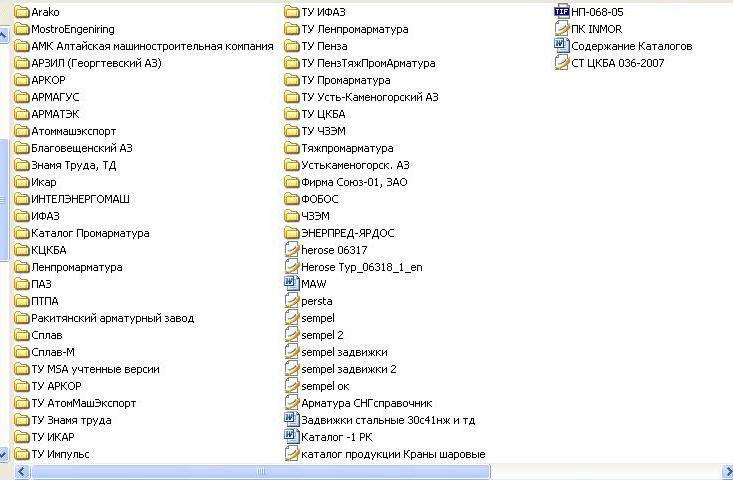
Task: Click the СТ ЦКБА 036-2007 file icon
Action: 561,63
